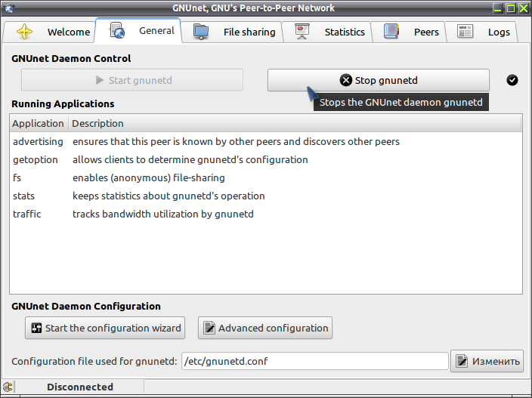Click description 'tracks bandwidth utilization by gnunetd'
This screenshot has width=532, height=398.
pyautogui.click(x=163, y=214)
